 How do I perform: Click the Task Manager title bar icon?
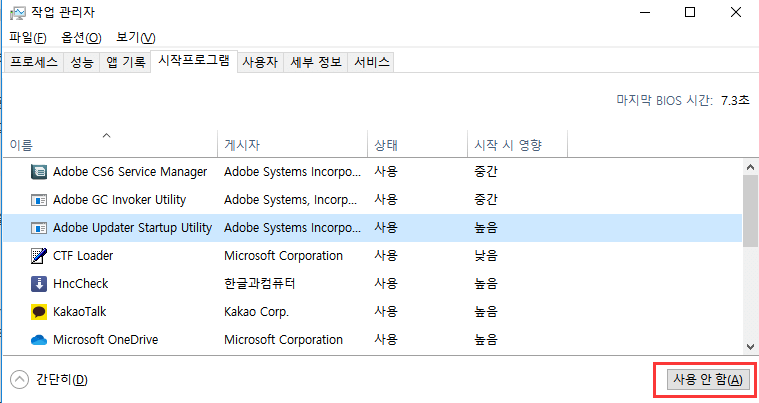[17, 13]
